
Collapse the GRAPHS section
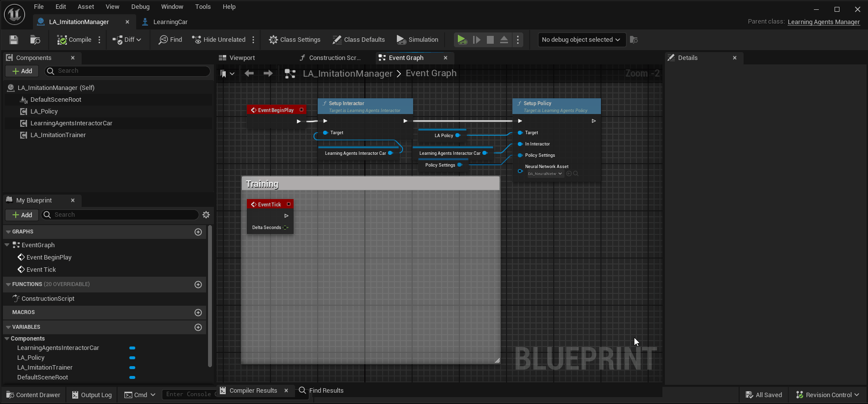(x=8, y=232)
